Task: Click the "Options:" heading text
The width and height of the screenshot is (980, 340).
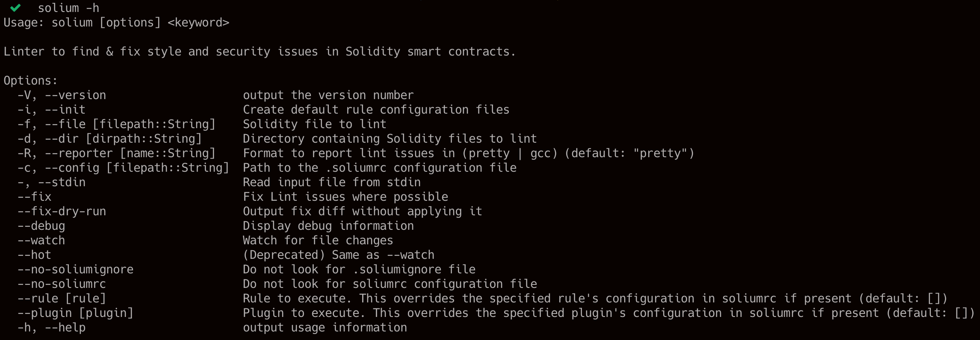Action: pyautogui.click(x=30, y=81)
